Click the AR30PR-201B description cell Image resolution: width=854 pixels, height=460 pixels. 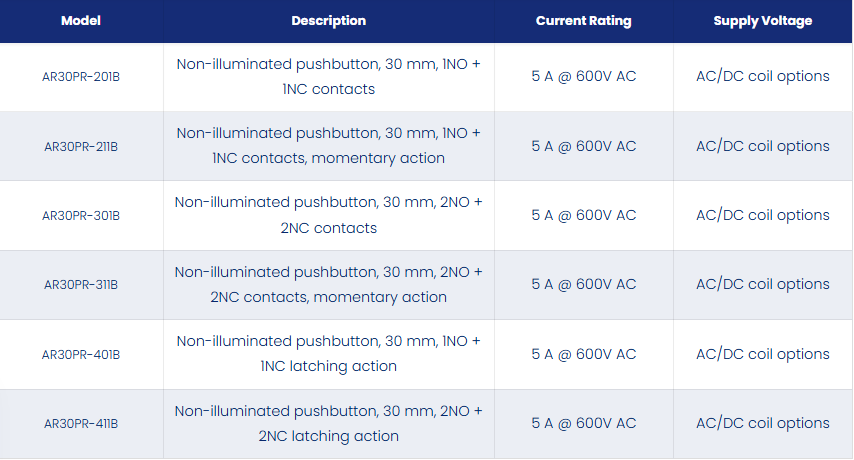point(328,77)
